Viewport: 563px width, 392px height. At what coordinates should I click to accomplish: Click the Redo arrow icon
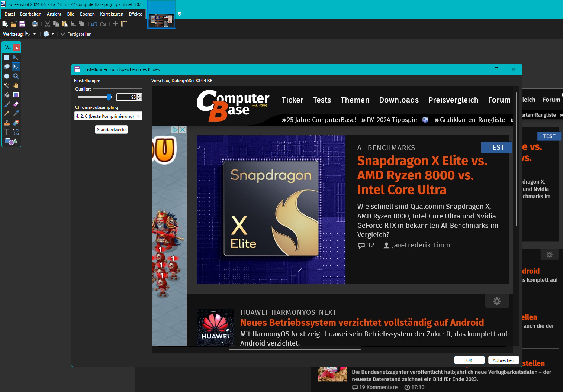click(x=103, y=24)
